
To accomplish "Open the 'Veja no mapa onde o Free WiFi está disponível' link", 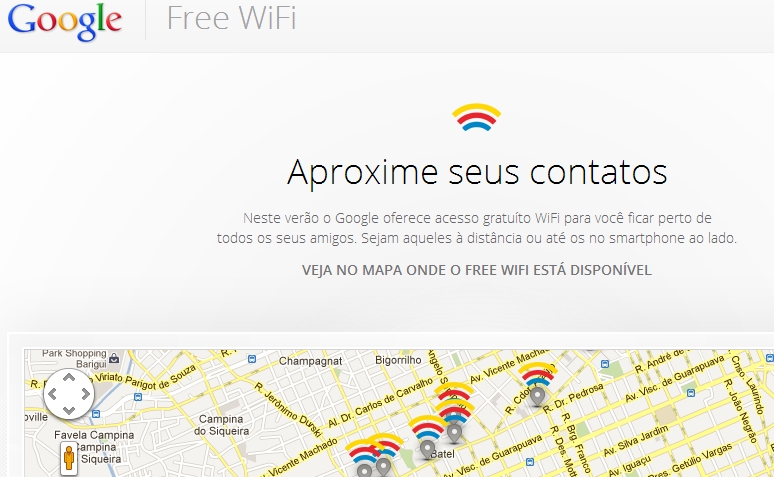I will click(477, 270).
